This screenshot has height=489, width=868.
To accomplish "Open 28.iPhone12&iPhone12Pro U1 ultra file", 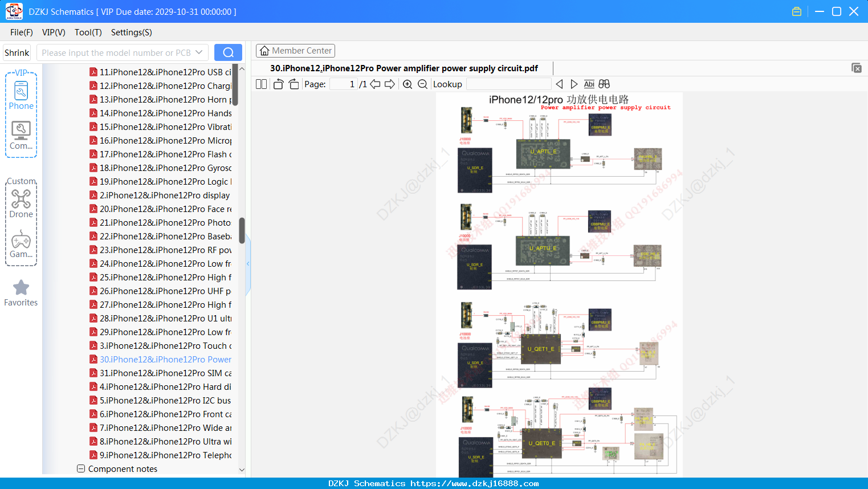I will pyautogui.click(x=165, y=318).
